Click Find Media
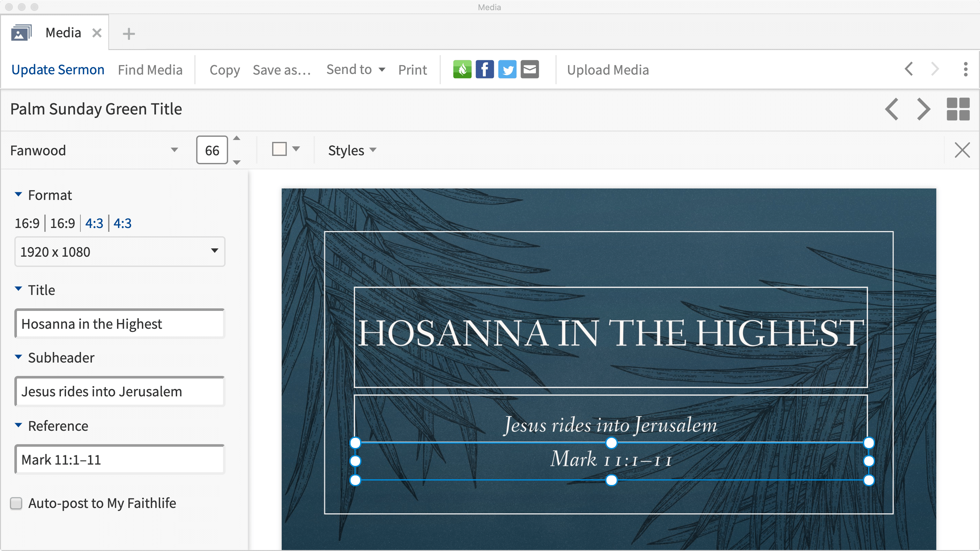This screenshot has width=980, height=551. pos(150,70)
